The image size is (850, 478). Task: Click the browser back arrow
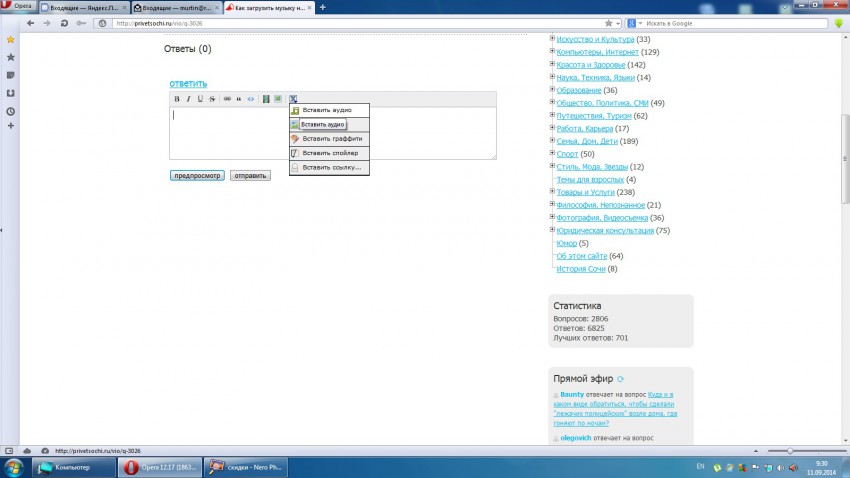[x=30, y=23]
